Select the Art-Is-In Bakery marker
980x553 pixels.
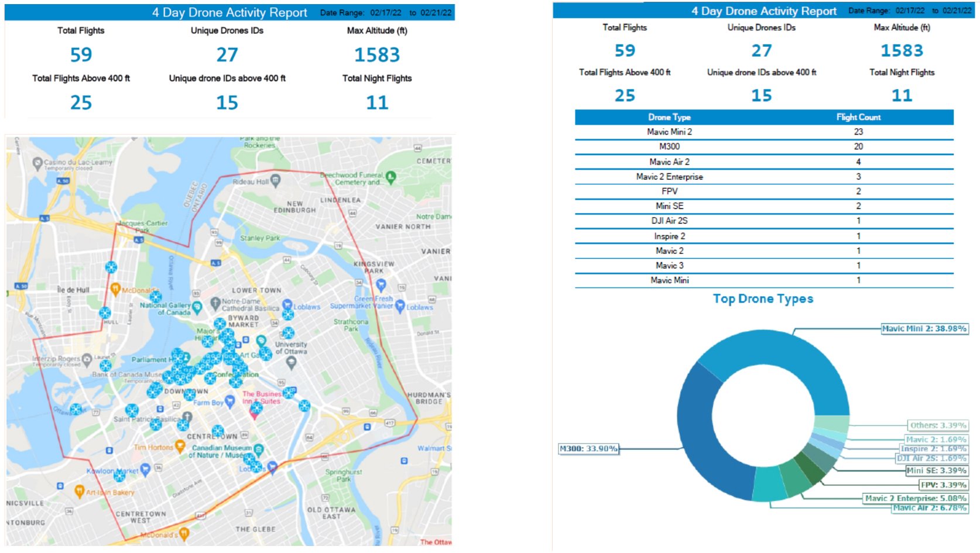tap(80, 492)
